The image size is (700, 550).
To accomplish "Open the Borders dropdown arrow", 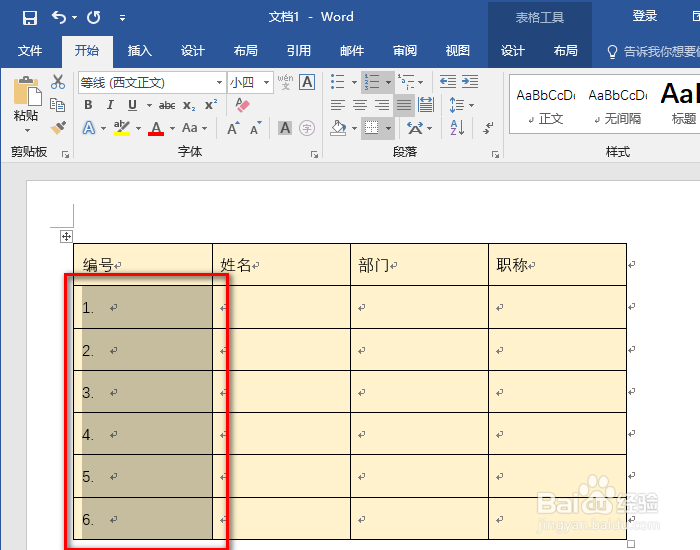I will click(x=388, y=129).
